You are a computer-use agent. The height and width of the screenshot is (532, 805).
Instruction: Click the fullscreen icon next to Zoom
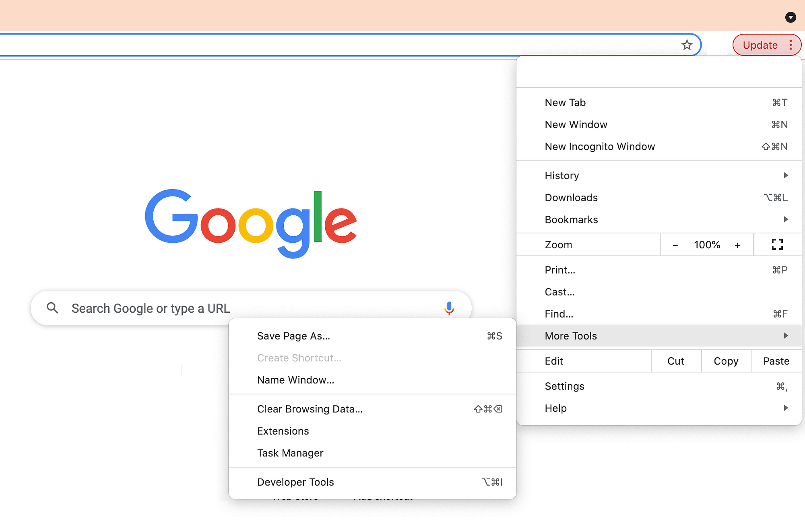777,244
